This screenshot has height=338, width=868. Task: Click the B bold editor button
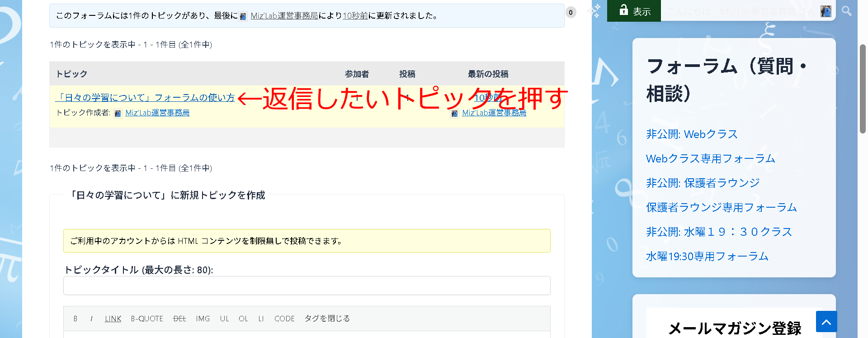coord(75,319)
